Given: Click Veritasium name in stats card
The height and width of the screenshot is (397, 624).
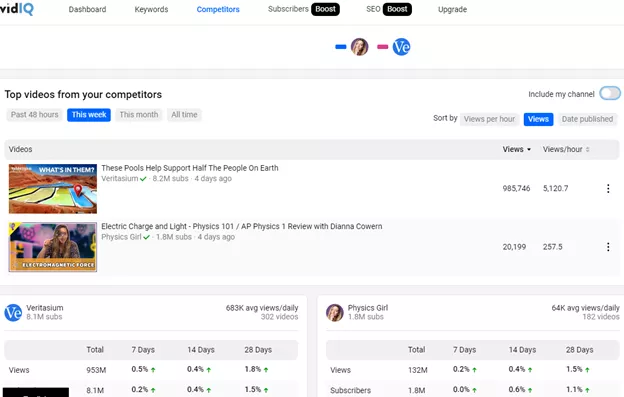Looking at the screenshot, I should point(45,308).
